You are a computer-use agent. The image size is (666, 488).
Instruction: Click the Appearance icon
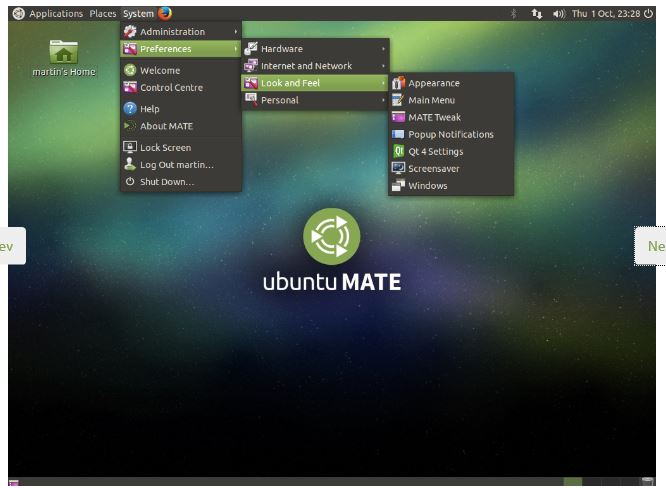(398, 83)
